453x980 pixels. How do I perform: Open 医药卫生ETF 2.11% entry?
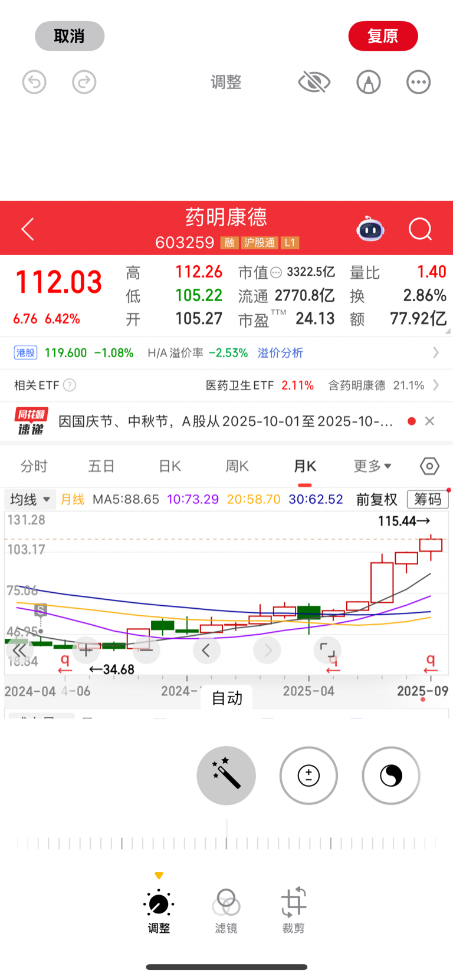260,385
